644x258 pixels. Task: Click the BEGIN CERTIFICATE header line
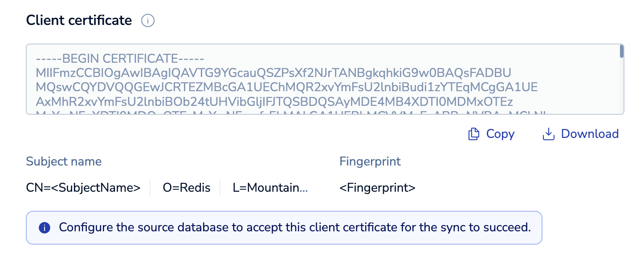pos(121,58)
